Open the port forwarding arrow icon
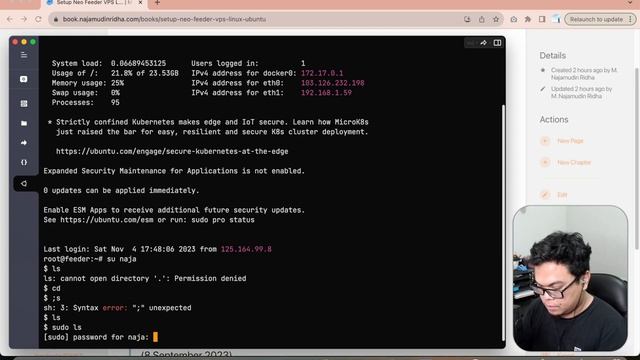 [x=24, y=142]
